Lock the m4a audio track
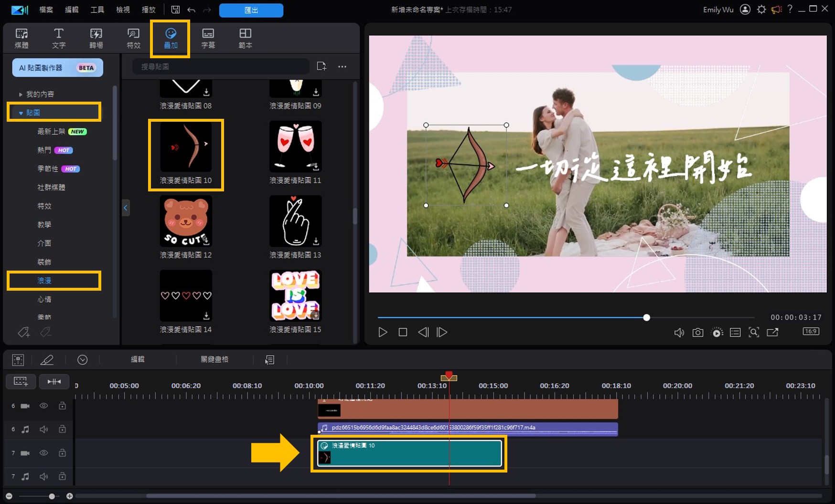Screen dimensions: 835x504 pyautogui.click(x=63, y=429)
